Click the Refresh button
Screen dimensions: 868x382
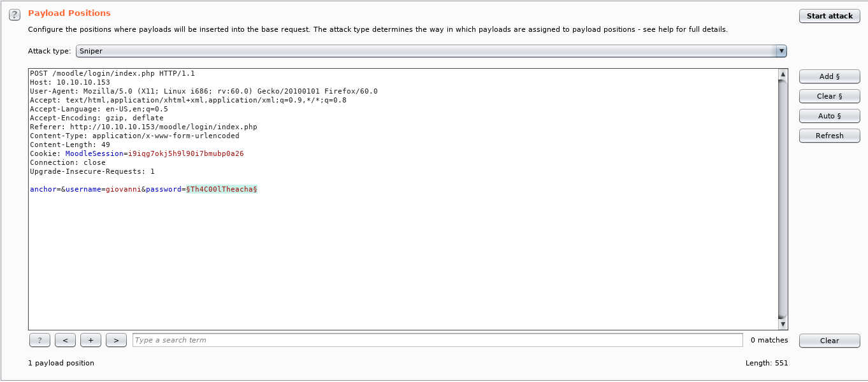829,136
